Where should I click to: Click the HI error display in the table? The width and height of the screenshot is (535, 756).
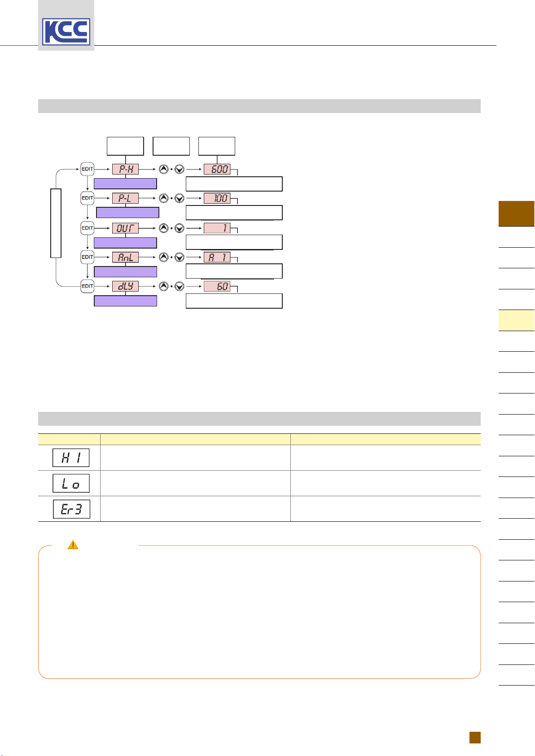coord(71,458)
